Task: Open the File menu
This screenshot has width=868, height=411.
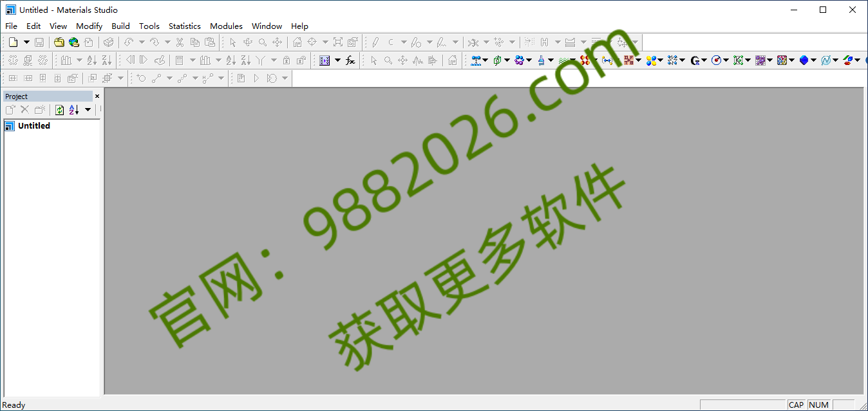Action: pos(11,26)
